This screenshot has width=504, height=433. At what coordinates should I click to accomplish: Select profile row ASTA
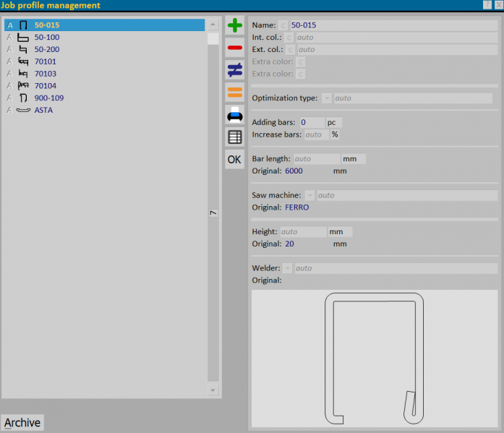click(x=104, y=110)
